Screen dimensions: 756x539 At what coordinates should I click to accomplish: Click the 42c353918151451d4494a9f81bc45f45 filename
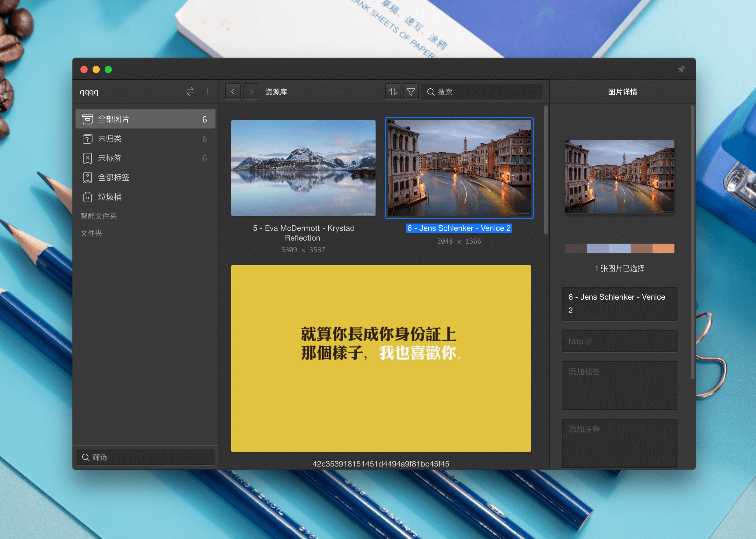pyautogui.click(x=381, y=464)
